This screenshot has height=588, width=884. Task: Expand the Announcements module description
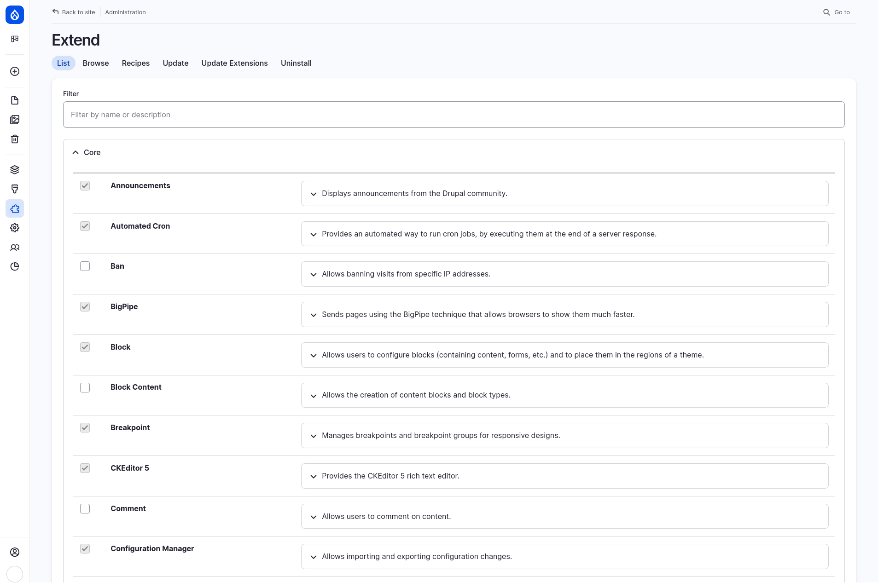(x=314, y=194)
